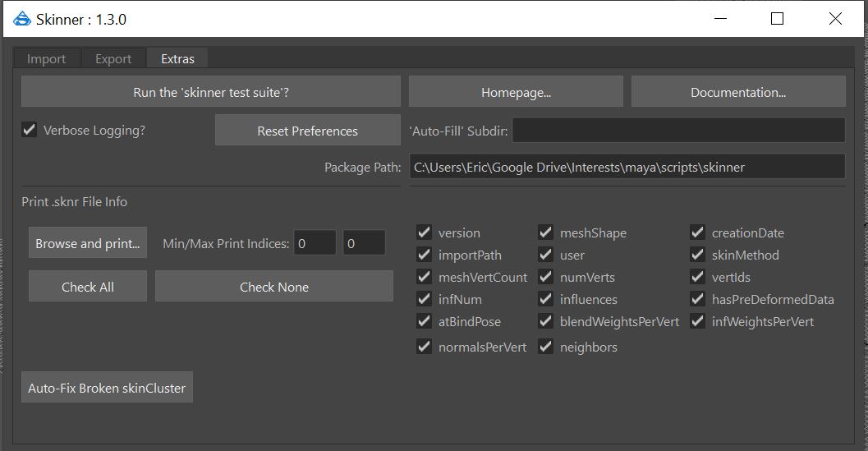Click the Min print index field
This screenshot has height=451, width=868.
tap(315, 242)
